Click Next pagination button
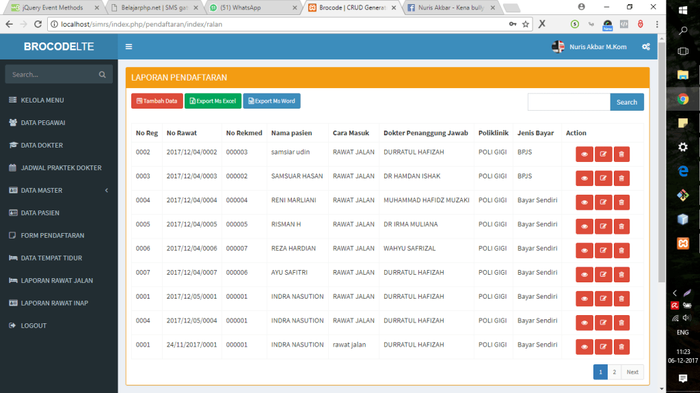The width and height of the screenshot is (700, 393). tap(632, 372)
